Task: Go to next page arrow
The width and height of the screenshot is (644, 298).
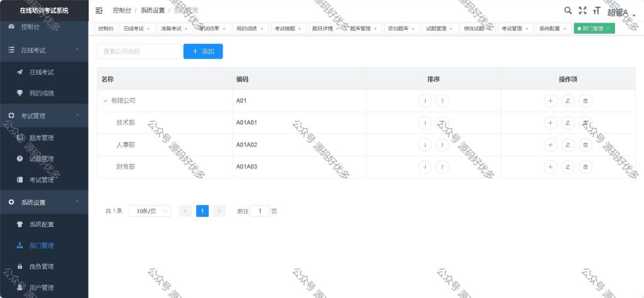Action: point(219,211)
